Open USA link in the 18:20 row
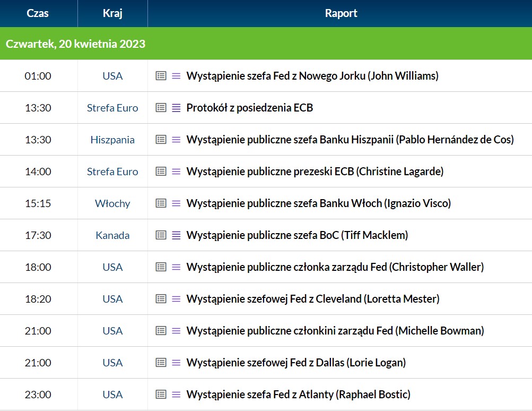Viewport: 532px width, 411px height. (112, 299)
